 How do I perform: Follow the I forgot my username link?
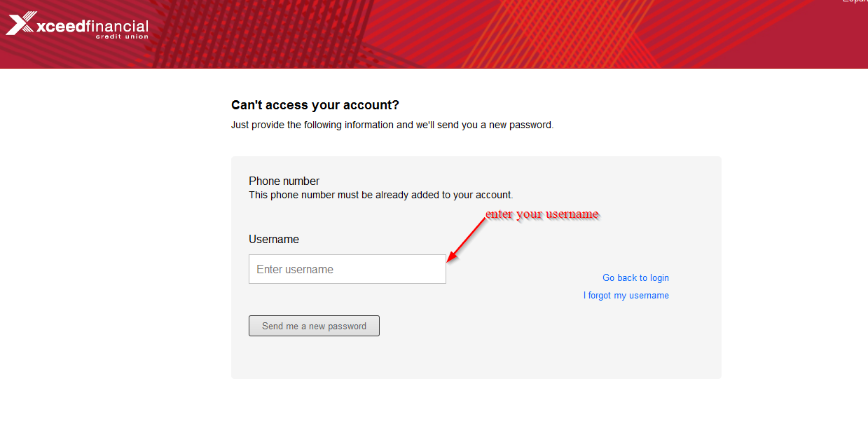tap(626, 296)
